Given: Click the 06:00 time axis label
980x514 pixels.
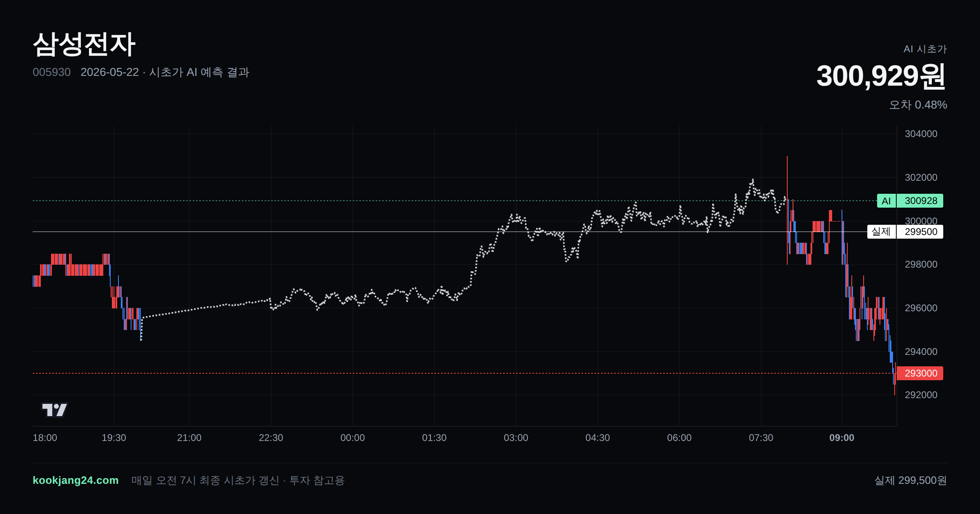Looking at the screenshot, I should point(679,438).
